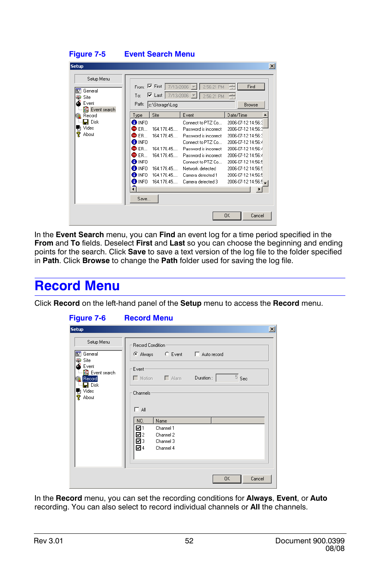The height and width of the screenshot is (588, 380).
Task: Click the Path field showing c:\Storage\Log
Action: click(191, 105)
